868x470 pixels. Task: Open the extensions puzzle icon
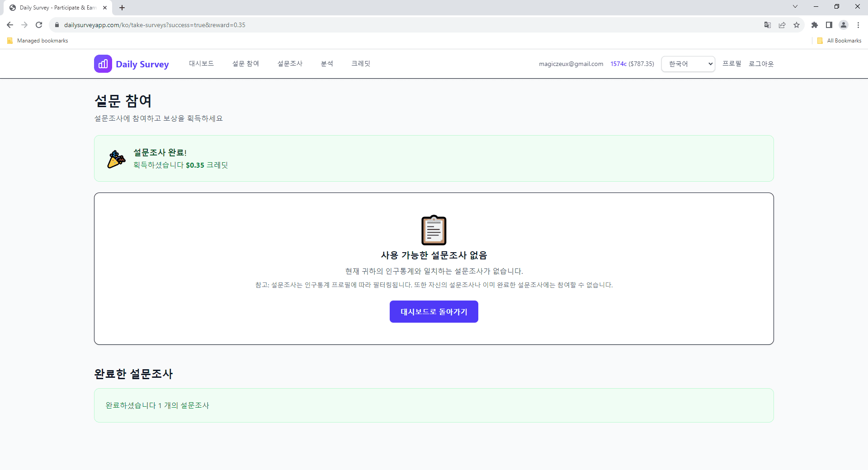point(815,25)
